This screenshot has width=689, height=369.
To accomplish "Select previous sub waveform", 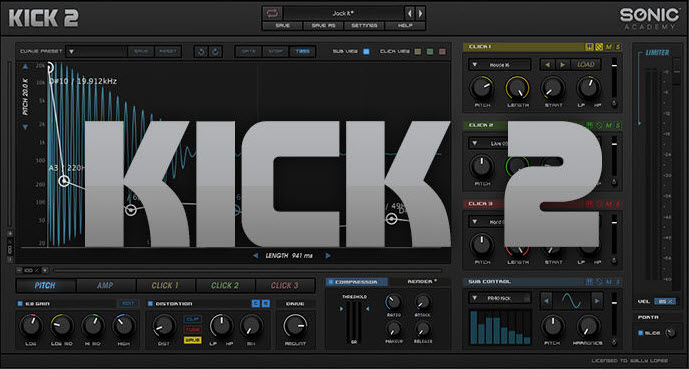I will click(x=547, y=301).
